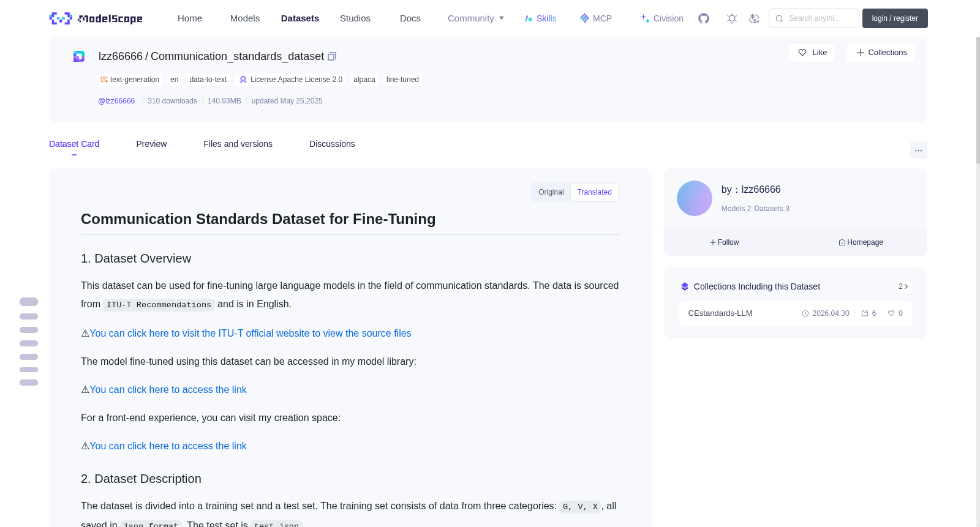
Task: Click the 140.93MB size text
Action: click(224, 101)
